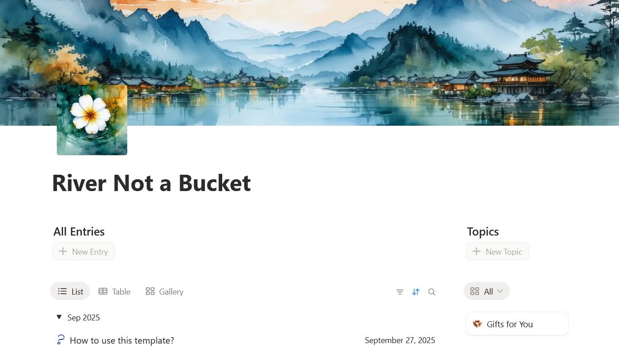Click the River Not a Bucket title
Viewport: 619px width, 364px height.
click(x=151, y=183)
